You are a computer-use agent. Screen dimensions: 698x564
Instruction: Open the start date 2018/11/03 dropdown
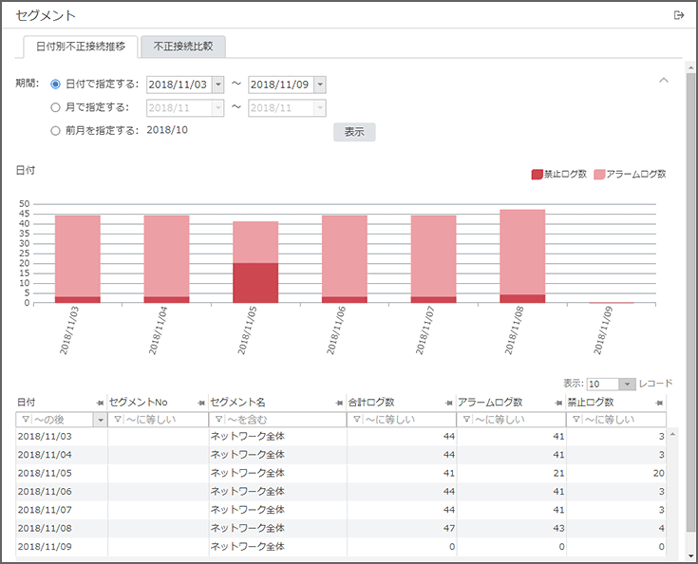click(x=218, y=85)
